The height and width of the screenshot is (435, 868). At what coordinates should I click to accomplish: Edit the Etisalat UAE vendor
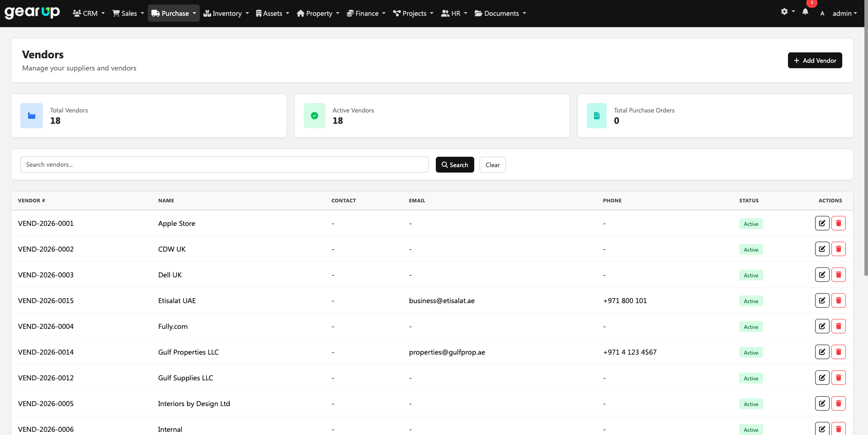pos(822,300)
